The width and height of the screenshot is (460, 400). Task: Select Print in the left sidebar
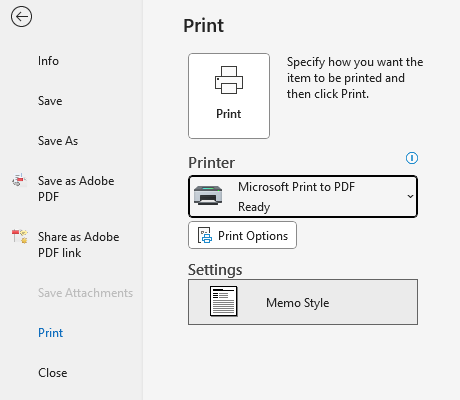pos(50,333)
